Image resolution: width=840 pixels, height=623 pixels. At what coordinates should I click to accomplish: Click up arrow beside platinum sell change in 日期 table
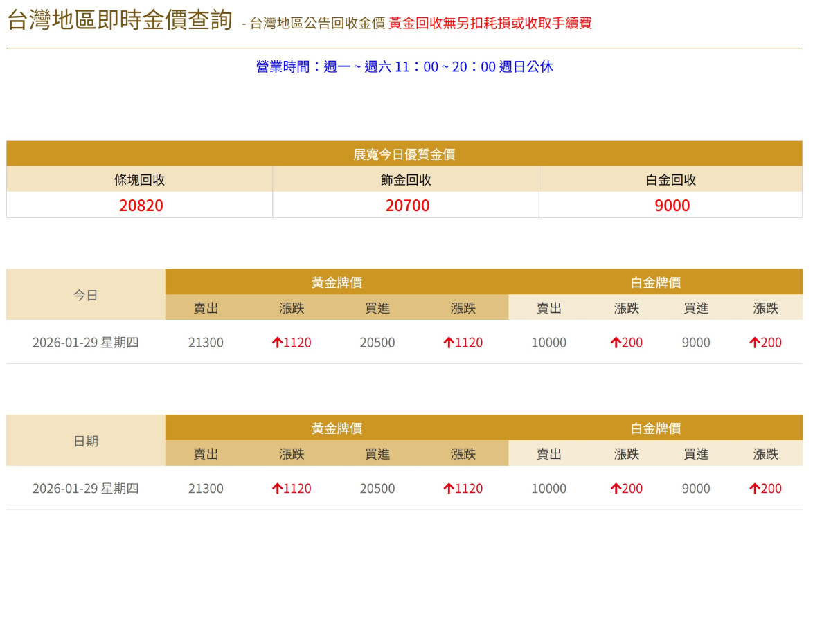(x=615, y=489)
